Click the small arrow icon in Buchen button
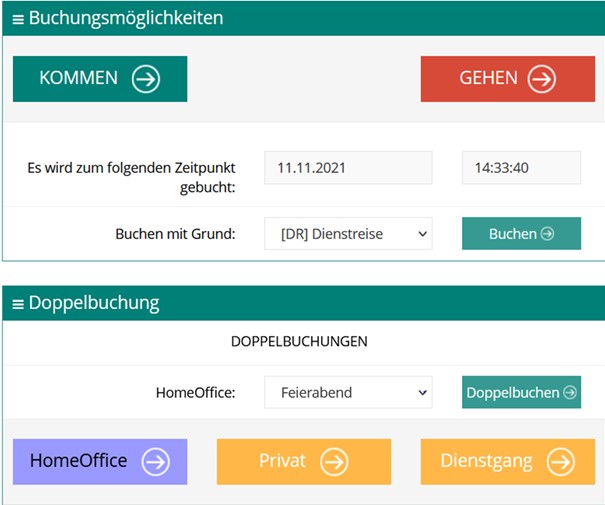Image resolution: width=605 pixels, height=505 pixels. (547, 234)
